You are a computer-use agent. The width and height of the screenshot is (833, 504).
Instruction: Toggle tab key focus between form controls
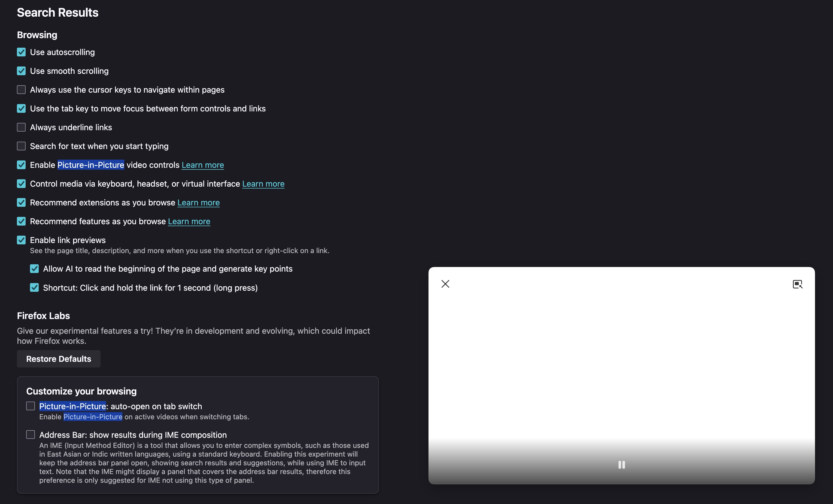click(21, 108)
